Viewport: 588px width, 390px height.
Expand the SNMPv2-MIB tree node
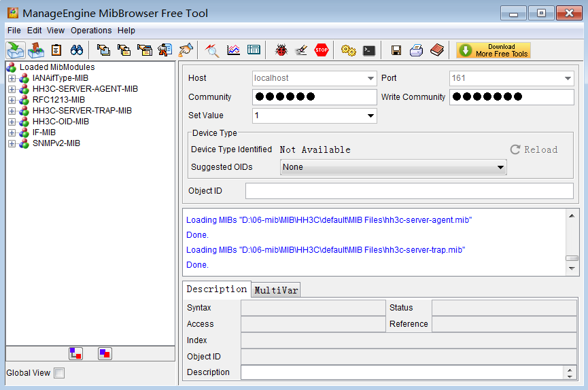pos(12,143)
